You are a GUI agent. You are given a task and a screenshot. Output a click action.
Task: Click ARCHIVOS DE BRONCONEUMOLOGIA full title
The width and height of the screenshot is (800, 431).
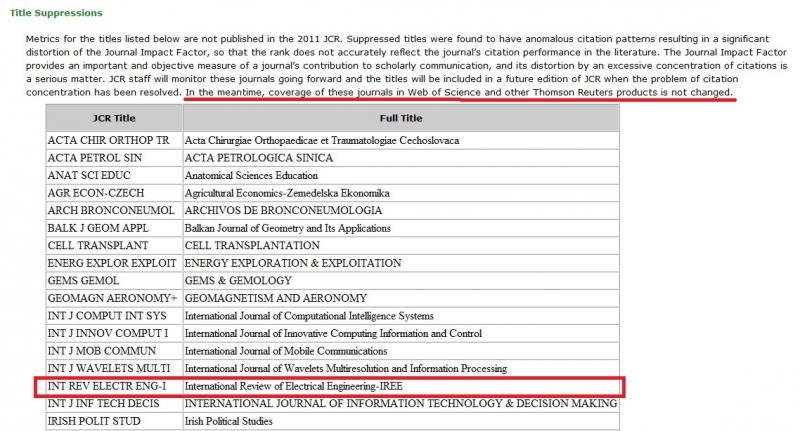283,211
